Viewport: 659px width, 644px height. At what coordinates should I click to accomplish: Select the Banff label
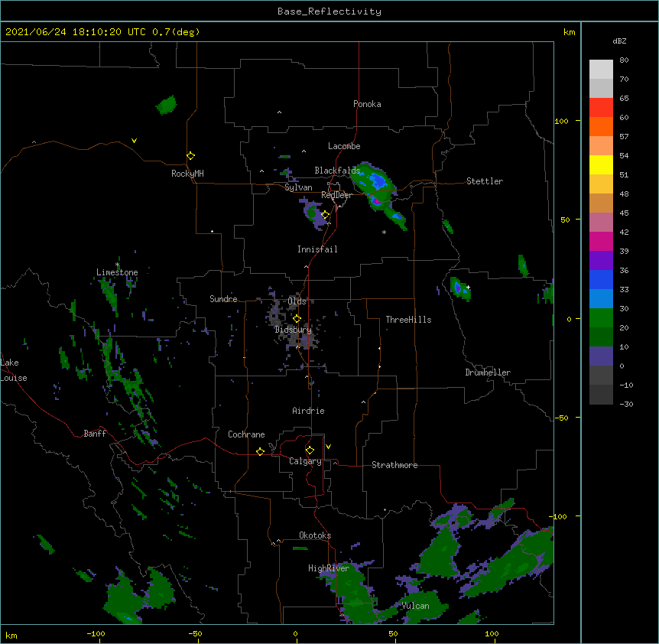pyautogui.click(x=95, y=434)
